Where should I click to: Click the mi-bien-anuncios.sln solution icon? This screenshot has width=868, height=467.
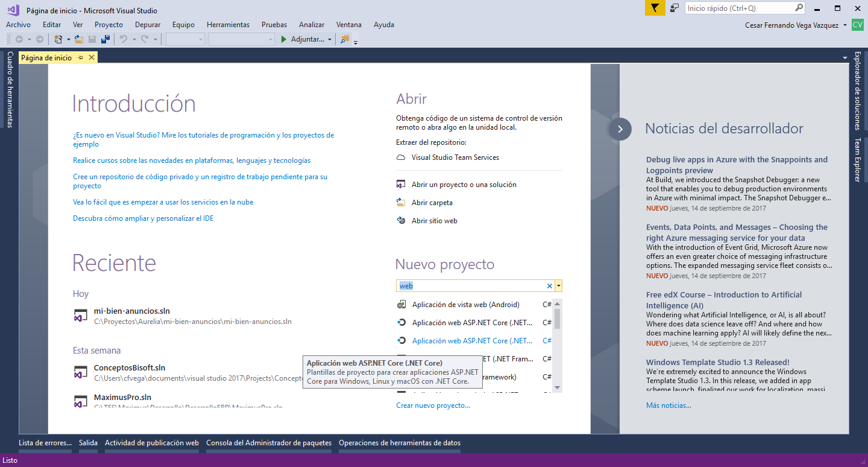81,316
